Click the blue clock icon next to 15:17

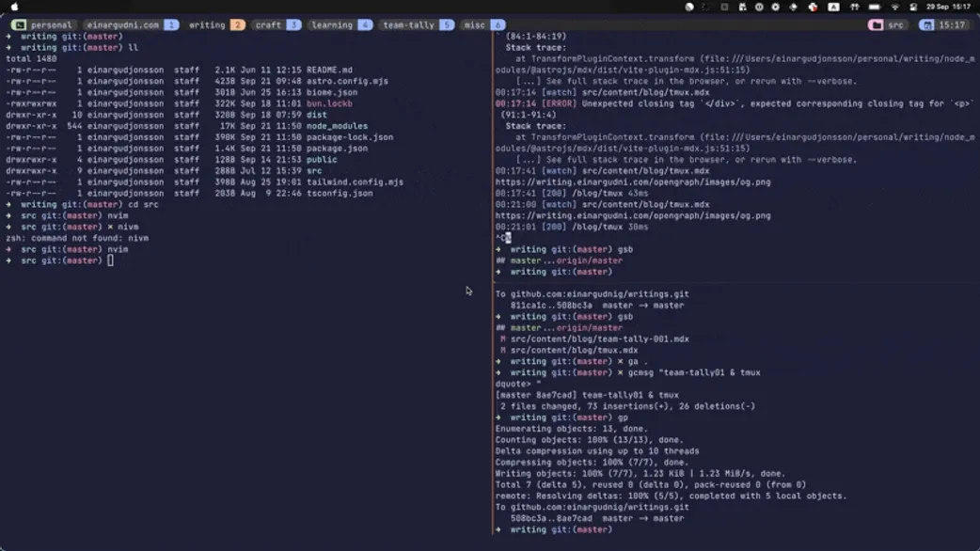926,24
